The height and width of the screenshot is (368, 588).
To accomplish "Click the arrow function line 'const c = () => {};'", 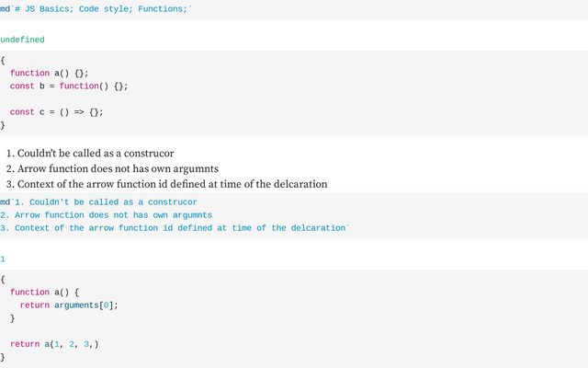I will 57,112.
